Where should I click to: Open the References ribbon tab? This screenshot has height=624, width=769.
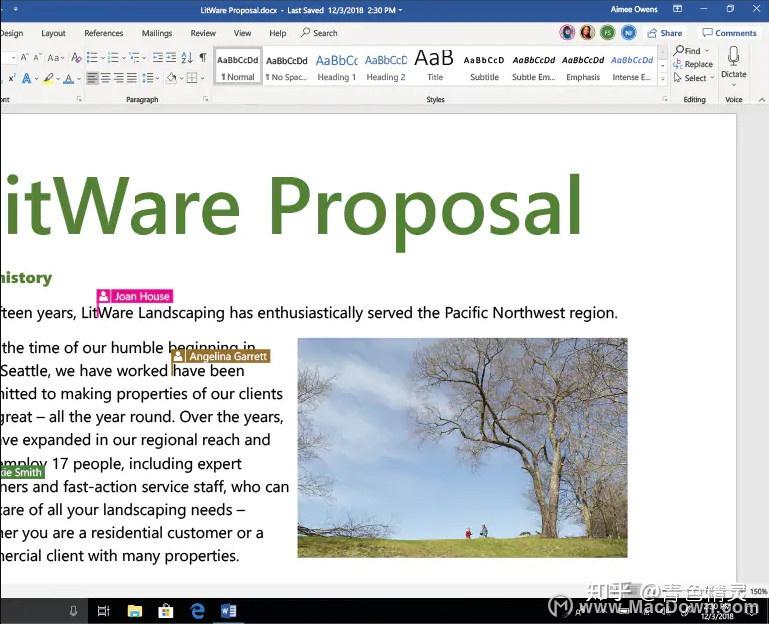tap(103, 33)
